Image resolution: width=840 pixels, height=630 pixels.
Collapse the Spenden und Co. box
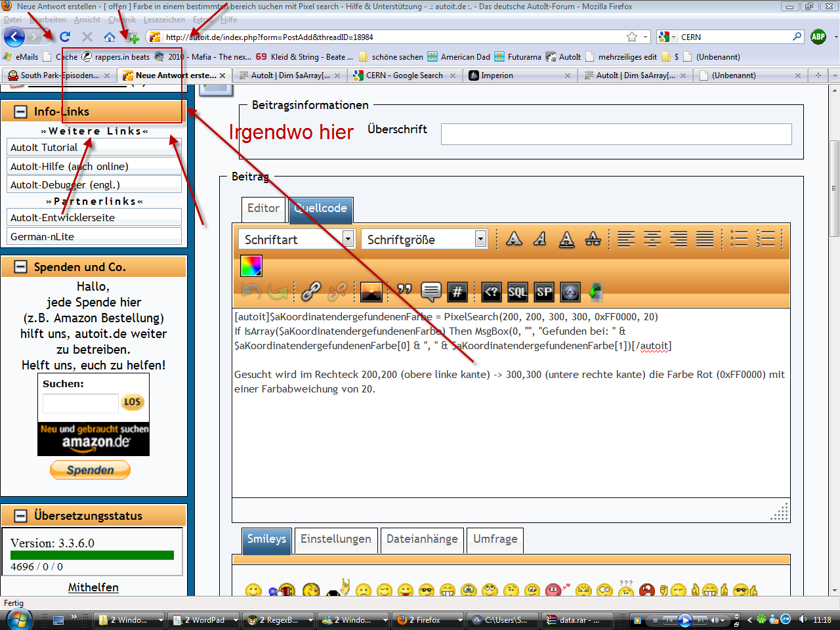click(21, 267)
